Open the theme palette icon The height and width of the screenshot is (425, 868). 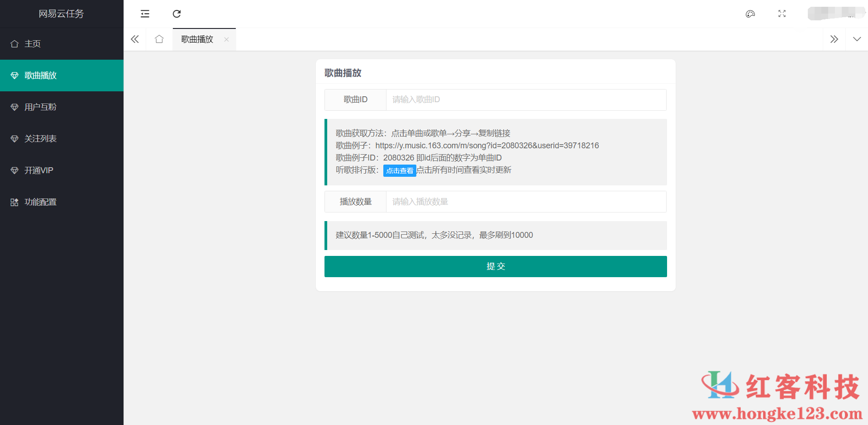pos(750,14)
